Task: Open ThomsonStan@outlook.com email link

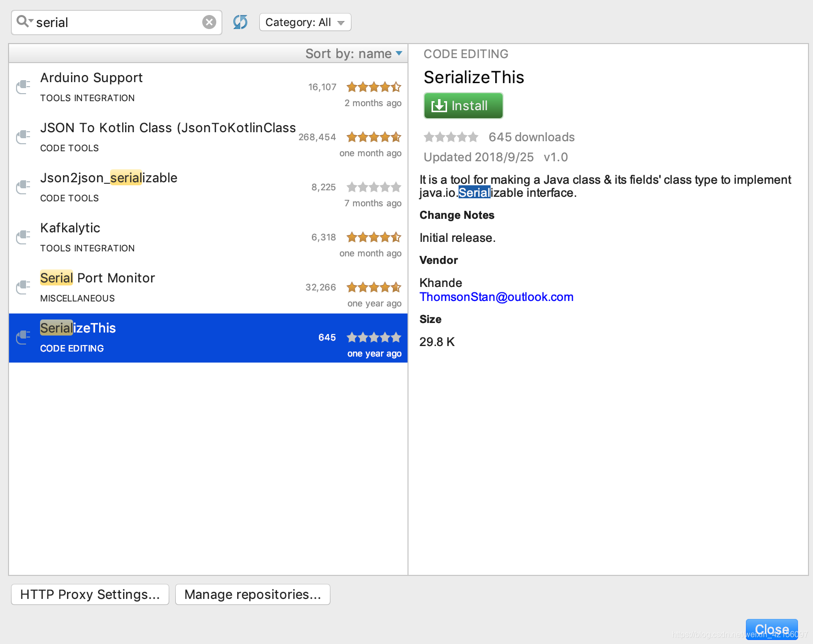Action: [497, 297]
